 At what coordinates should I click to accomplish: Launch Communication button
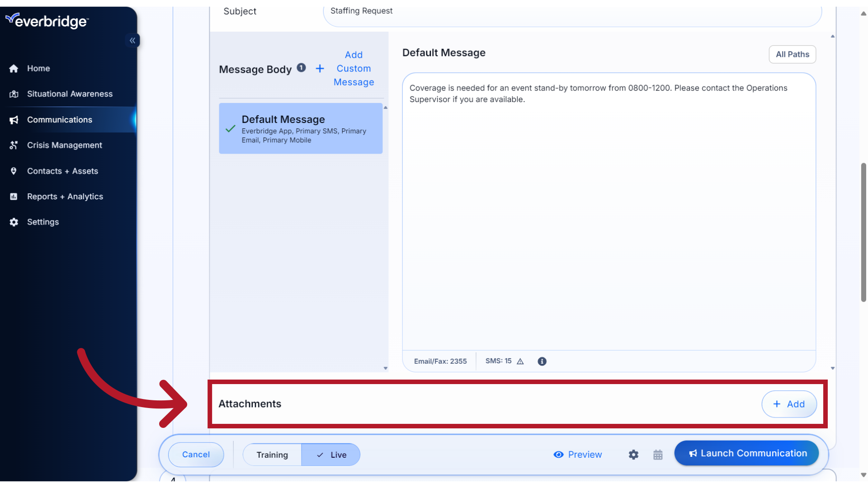coord(746,453)
